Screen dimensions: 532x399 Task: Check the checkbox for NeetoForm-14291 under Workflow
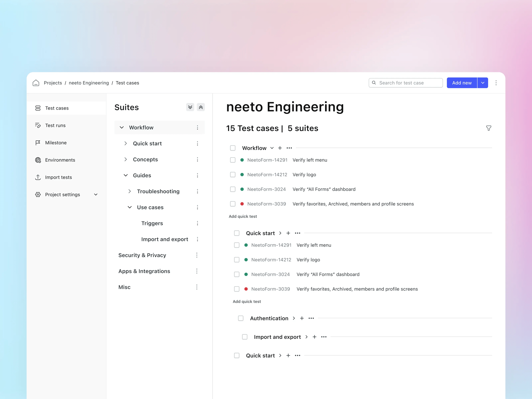click(x=233, y=160)
